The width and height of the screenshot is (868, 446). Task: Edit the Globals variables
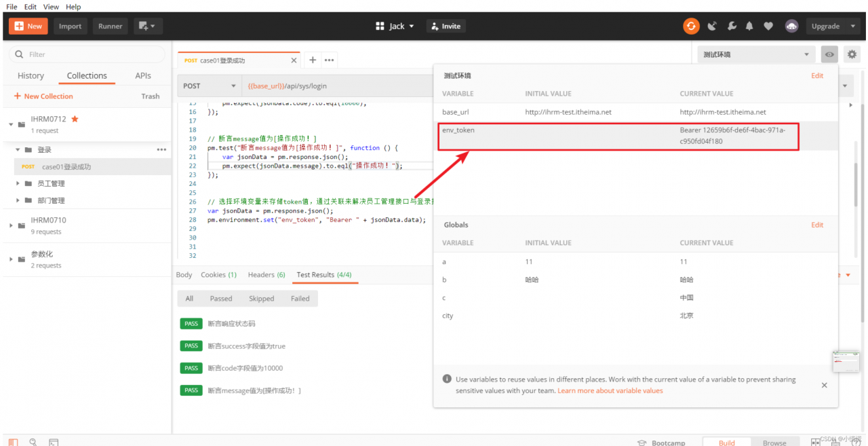coord(817,225)
